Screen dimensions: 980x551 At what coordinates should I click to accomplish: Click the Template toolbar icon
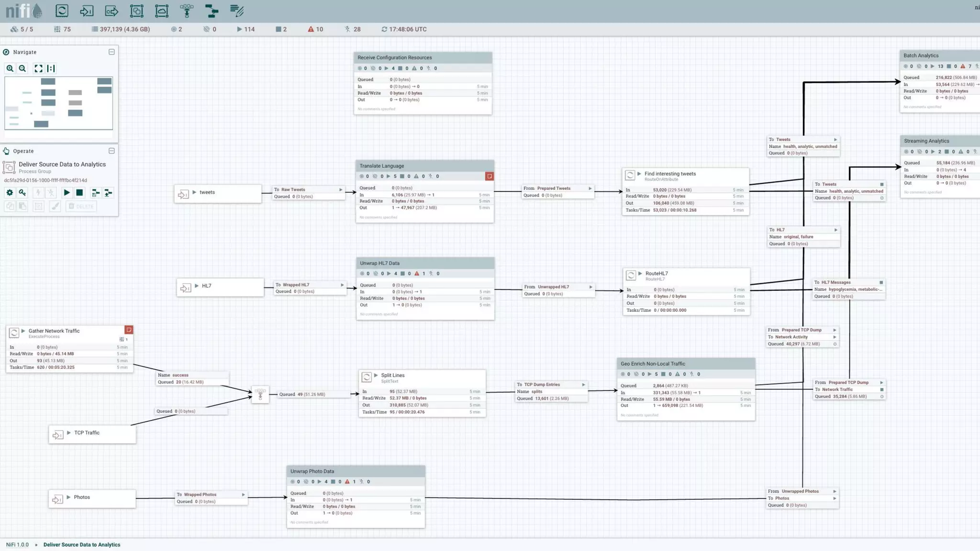(x=212, y=11)
